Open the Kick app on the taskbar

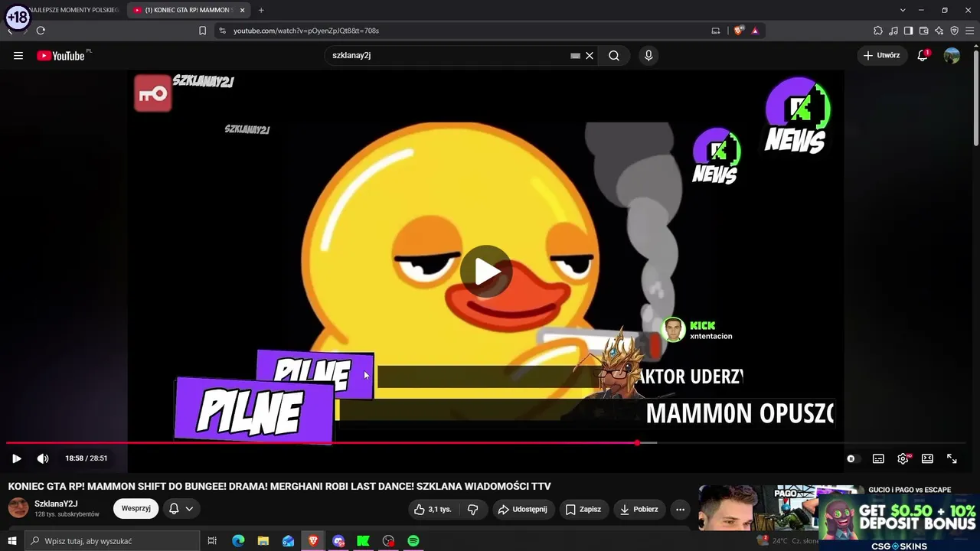[x=363, y=541]
